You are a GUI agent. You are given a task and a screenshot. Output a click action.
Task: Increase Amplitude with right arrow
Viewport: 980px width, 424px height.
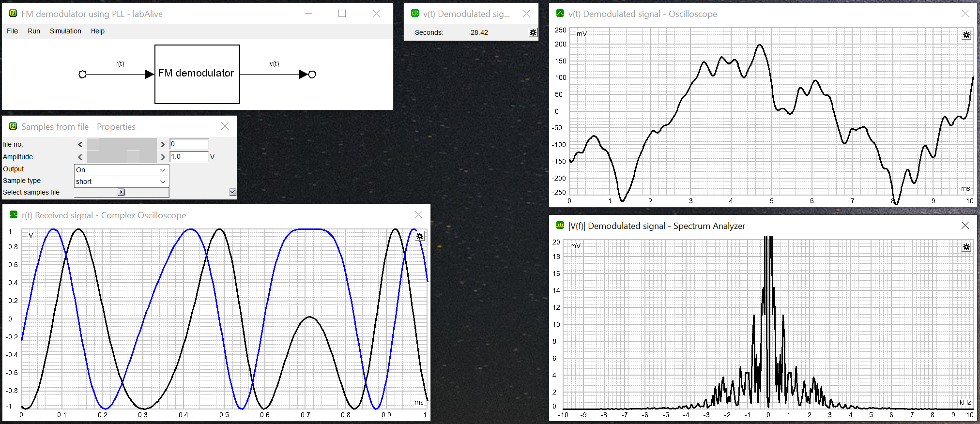163,157
